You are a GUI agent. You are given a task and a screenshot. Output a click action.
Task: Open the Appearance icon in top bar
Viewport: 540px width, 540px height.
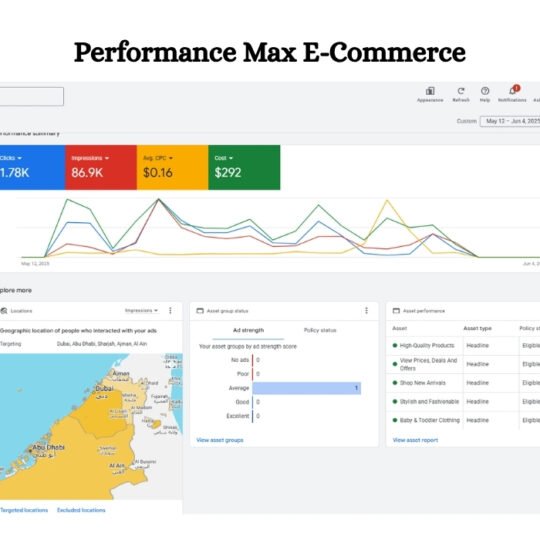click(x=430, y=91)
